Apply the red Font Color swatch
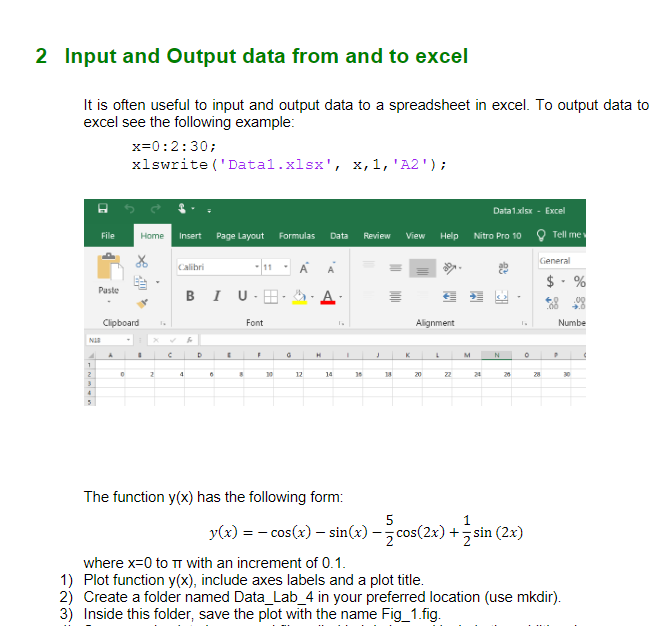Viewport: 672px width, 626px height. (x=328, y=297)
